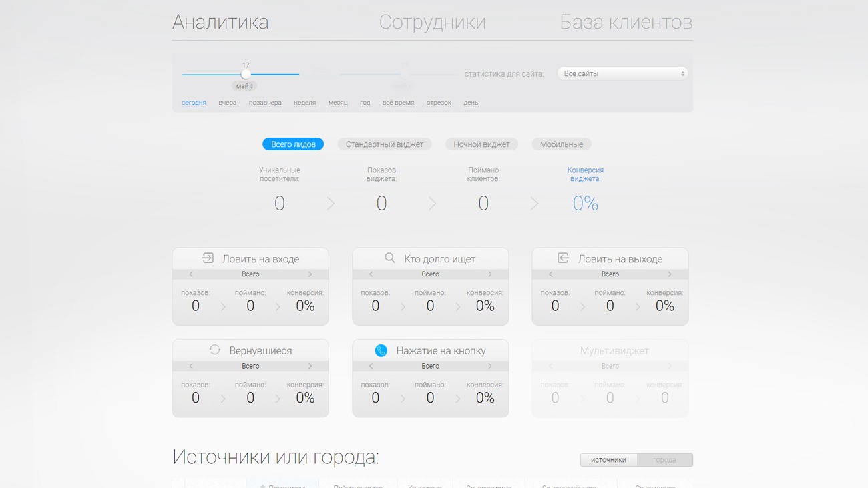The height and width of the screenshot is (488, 868).
Task: Switch the toggle to источники
Action: [608, 460]
